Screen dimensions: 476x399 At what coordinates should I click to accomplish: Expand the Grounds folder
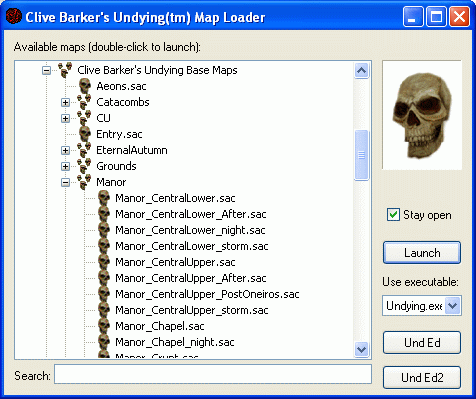(65, 166)
